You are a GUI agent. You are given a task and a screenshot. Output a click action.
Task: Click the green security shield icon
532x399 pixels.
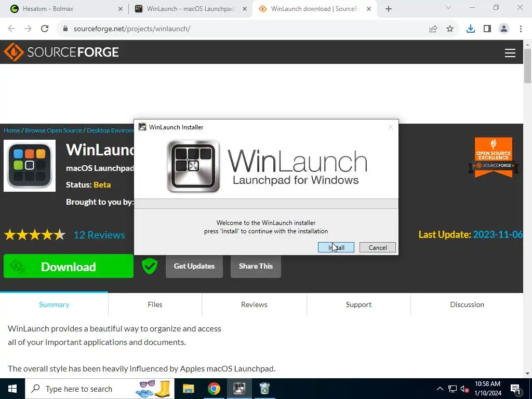tap(149, 266)
